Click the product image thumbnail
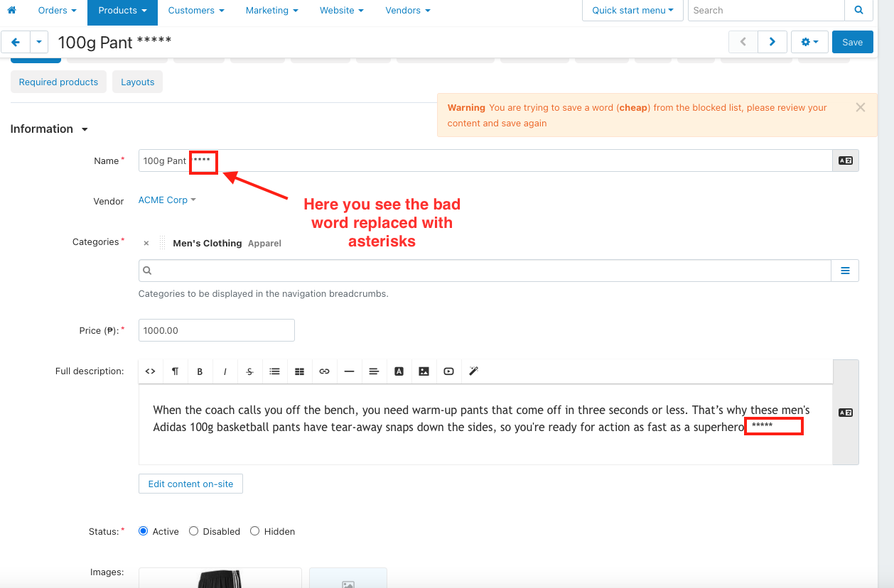 point(220,577)
